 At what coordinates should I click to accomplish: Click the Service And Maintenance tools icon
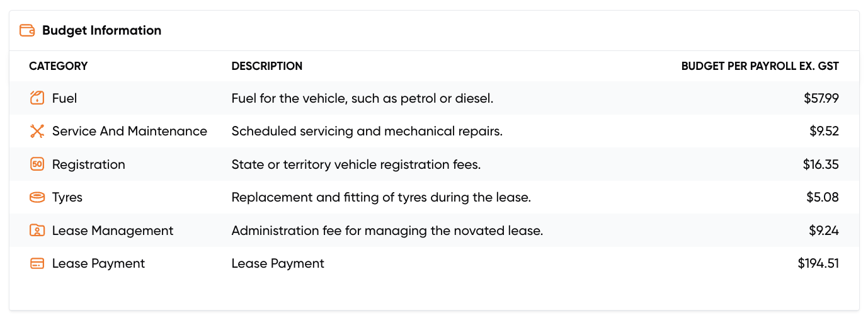click(x=37, y=131)
